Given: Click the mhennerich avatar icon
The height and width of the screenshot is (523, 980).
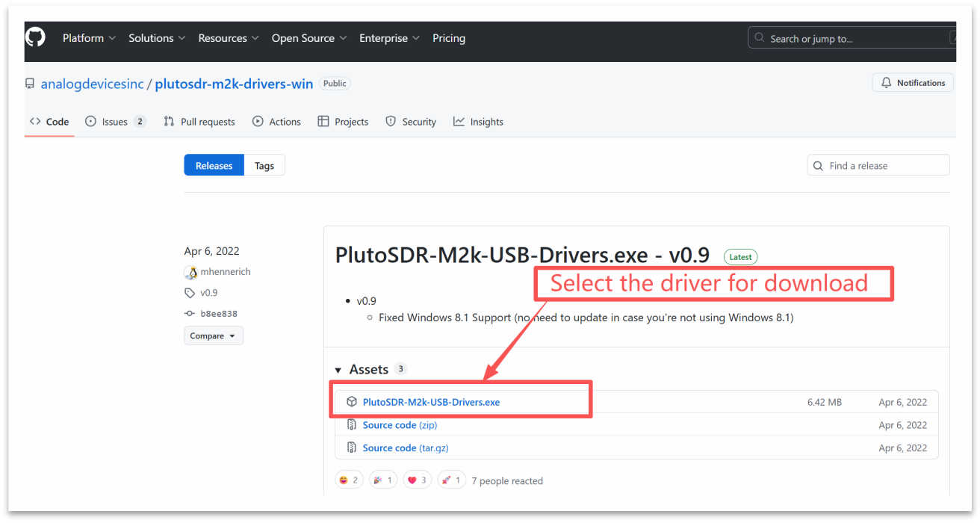Looking at the screenshot, I should [x=190, y=272].
